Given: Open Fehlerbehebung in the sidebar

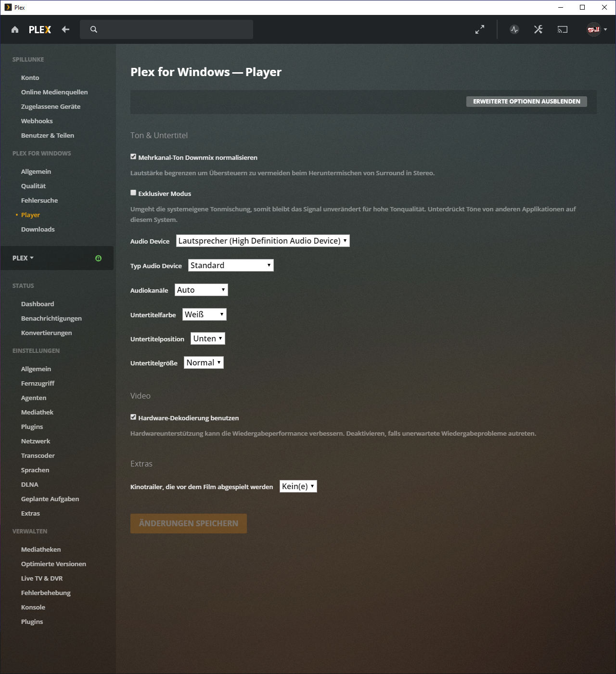Looking at the screenshot, I should (46, 593).
